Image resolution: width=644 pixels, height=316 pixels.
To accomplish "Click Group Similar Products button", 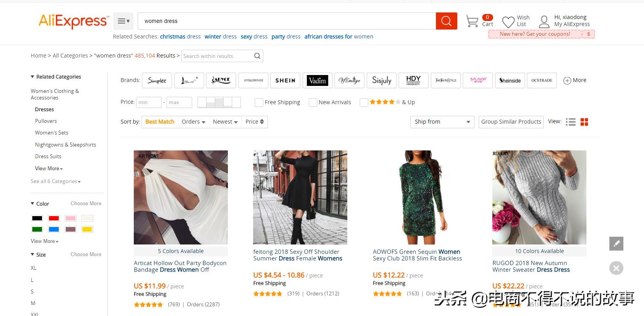I will tap(511, 122).
